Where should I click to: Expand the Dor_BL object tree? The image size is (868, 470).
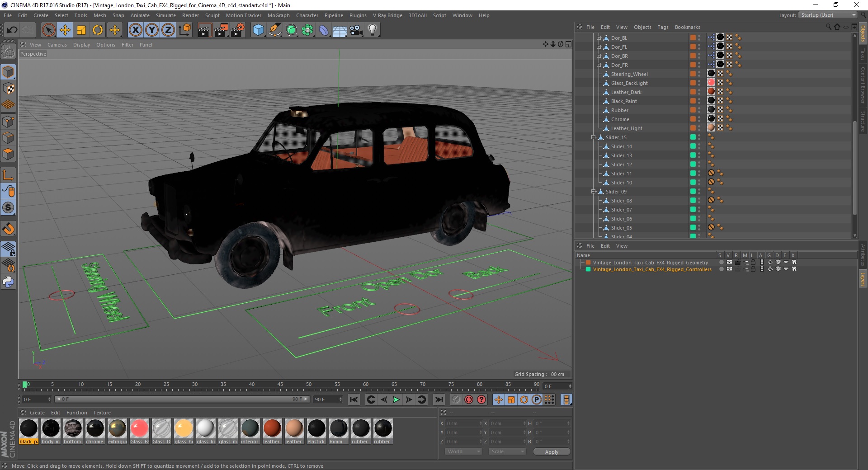599,38
